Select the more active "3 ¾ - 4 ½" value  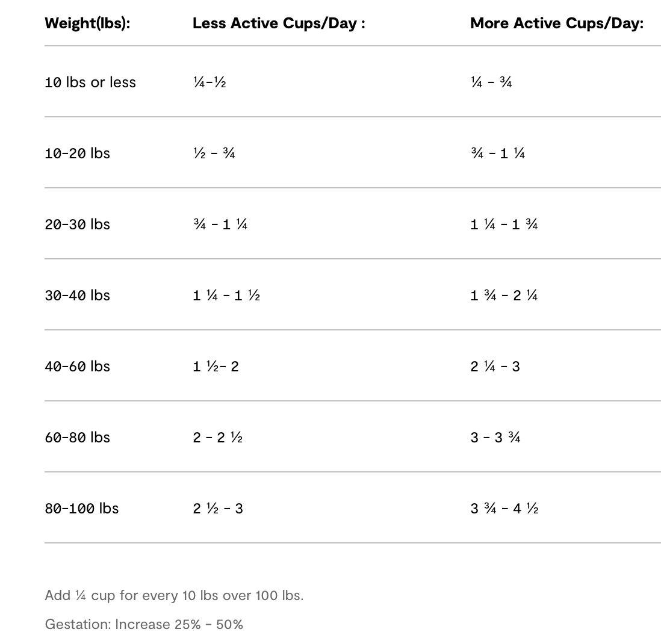(504, 509)
